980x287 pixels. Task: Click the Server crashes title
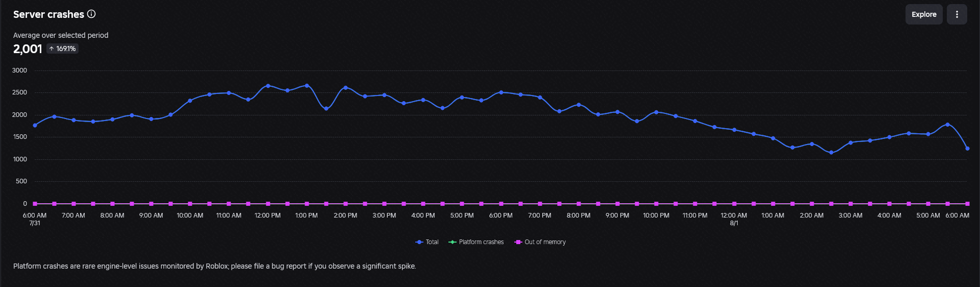pos(48,14)
